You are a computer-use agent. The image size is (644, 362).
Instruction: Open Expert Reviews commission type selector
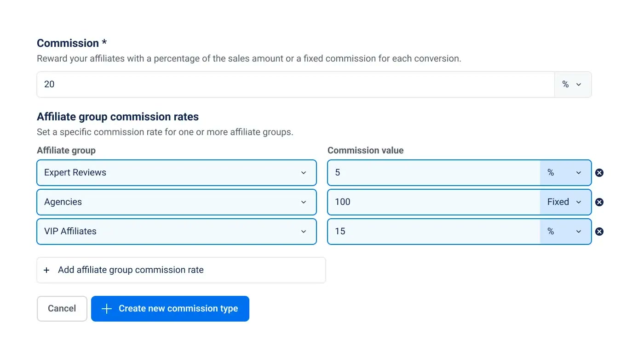(x=565, y=173)
